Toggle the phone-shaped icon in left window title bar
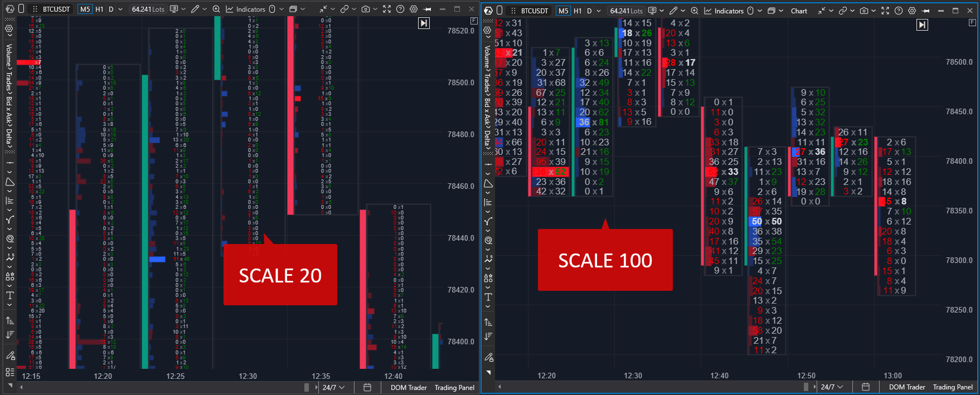The height and width of the screenshot is (395, 980). point(21,9)
